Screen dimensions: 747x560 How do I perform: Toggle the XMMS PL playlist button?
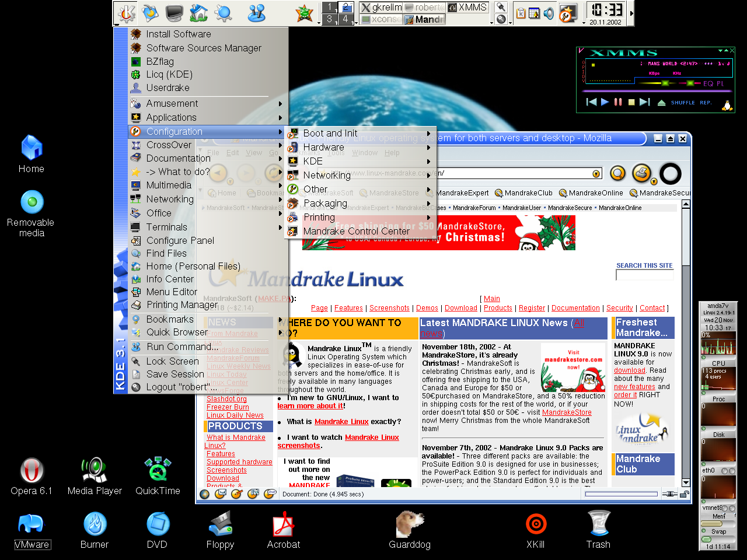(720, 83)
